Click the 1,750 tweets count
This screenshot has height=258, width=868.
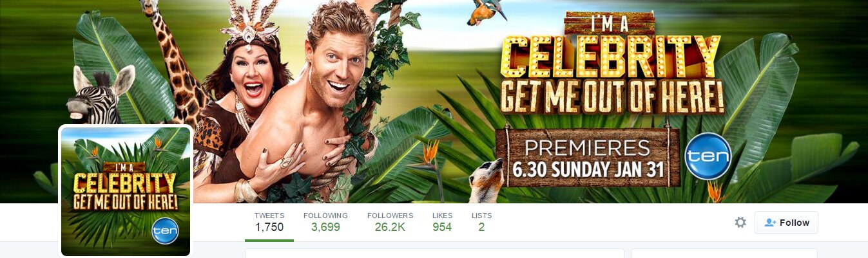[x=269, y=227]
